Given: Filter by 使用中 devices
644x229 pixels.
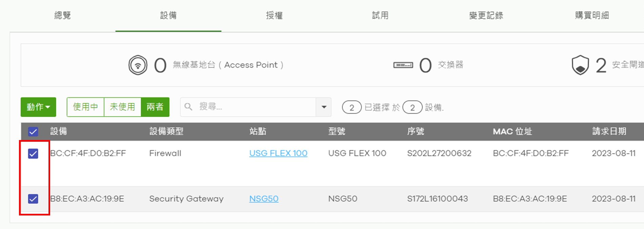Looking at the screenshot, I should 85,107.
